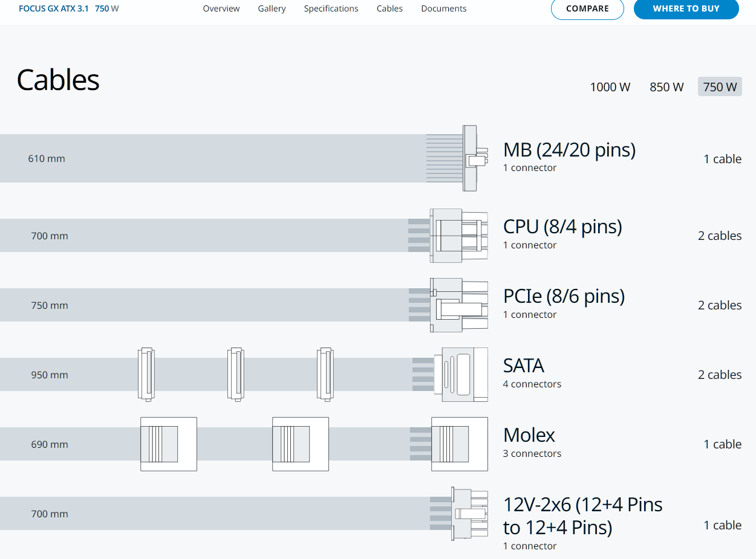Click the CPU (8/4 pins) label
This screenshot has width=756, height=559.
click(x=562, y=227)
